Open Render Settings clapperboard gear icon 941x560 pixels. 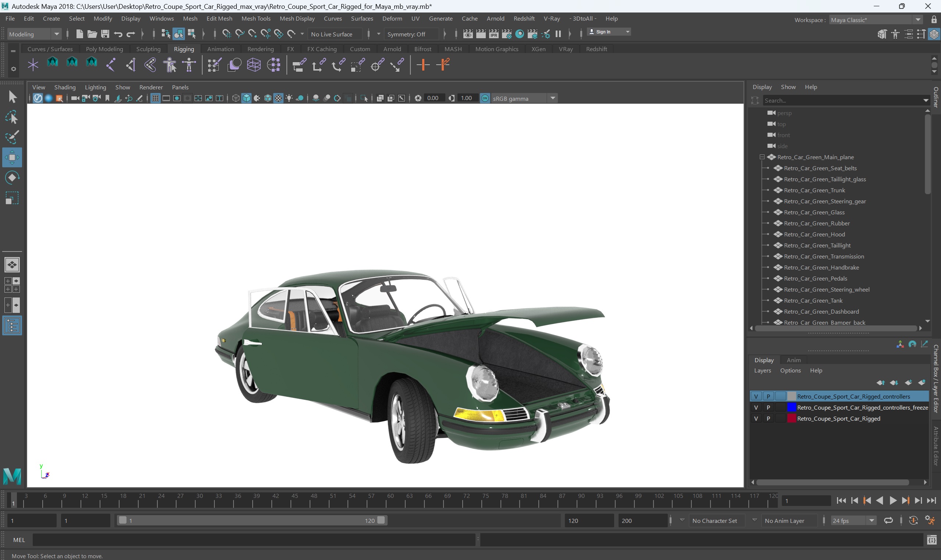coord(507,34)
